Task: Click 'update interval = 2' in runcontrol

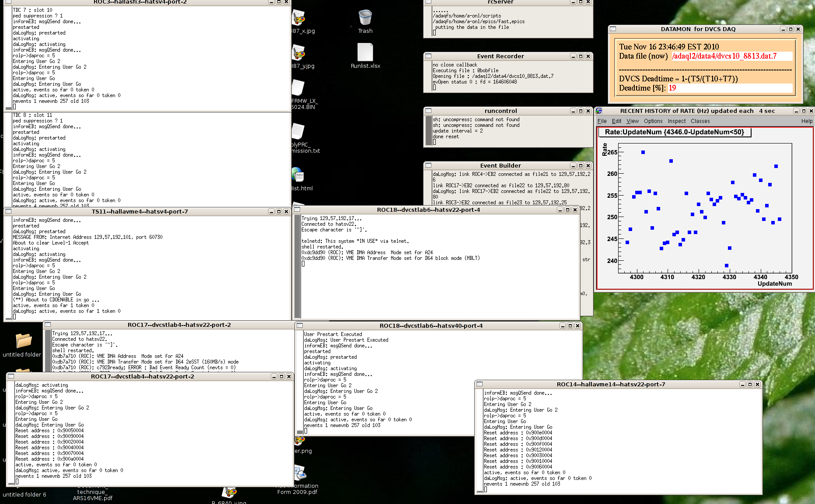Action: [458, 131]
